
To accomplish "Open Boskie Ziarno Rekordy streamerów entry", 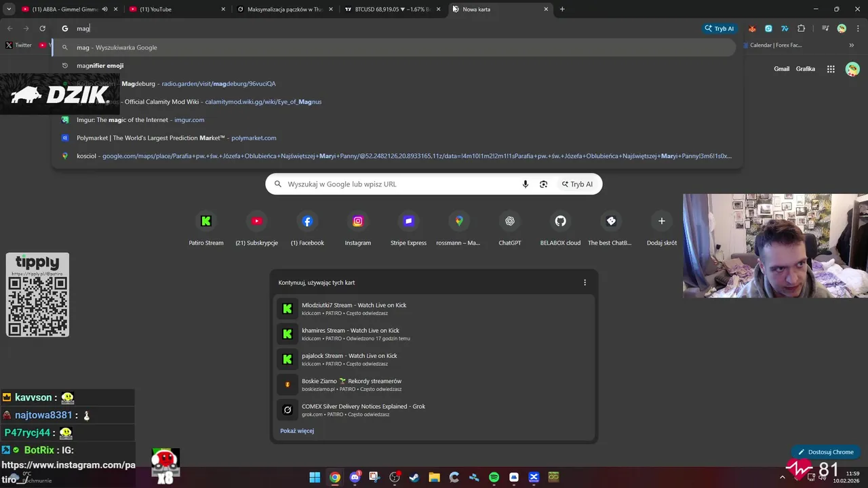I will click(x=434, y=384).
